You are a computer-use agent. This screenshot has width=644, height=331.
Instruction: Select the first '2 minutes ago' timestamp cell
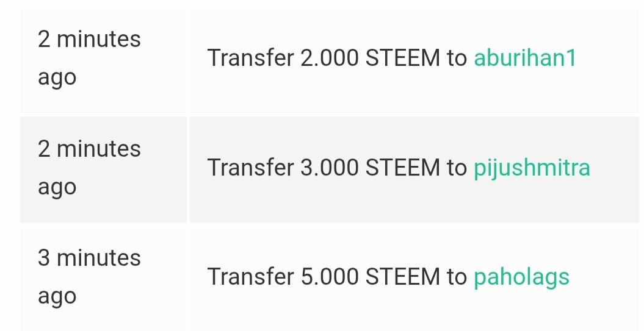(104, 60)
